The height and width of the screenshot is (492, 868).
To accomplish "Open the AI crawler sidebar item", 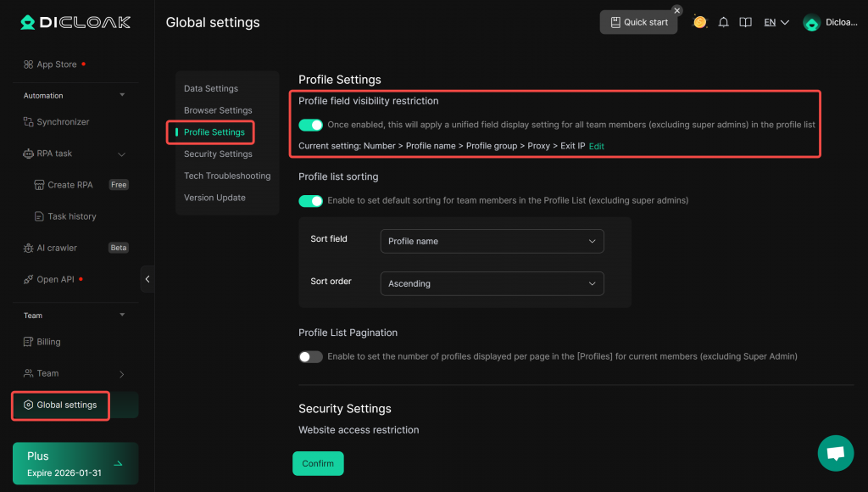I will [56, 248].
